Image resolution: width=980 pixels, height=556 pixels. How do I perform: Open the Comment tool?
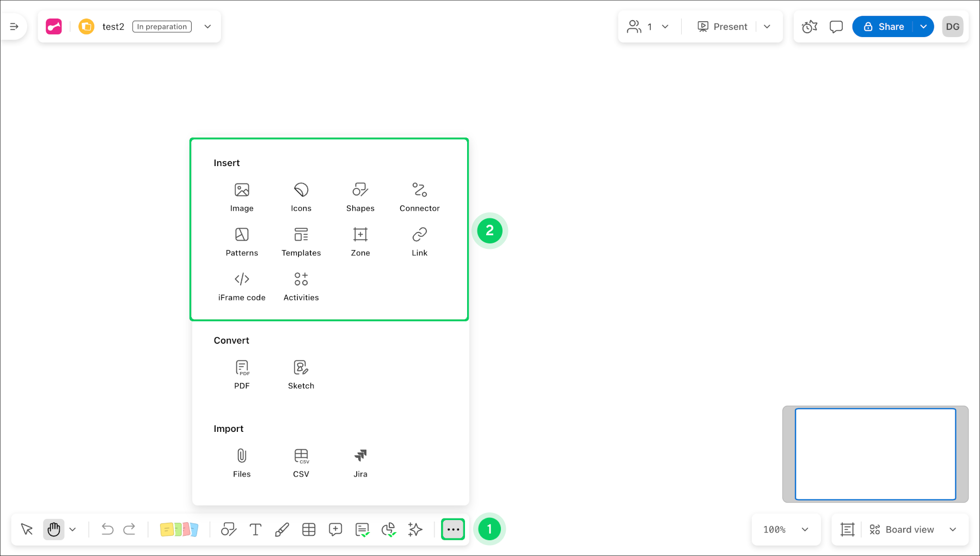335,529
